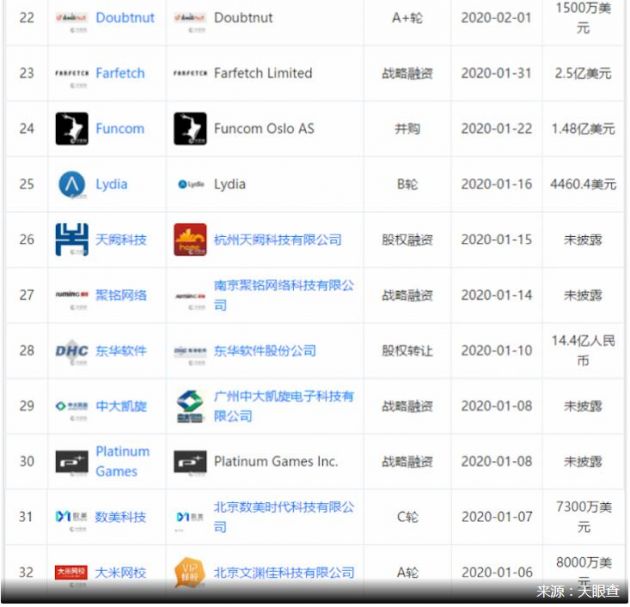Select the 1.48亿美元 amount cell
This screenshot has height=607, width=630.
583,129
